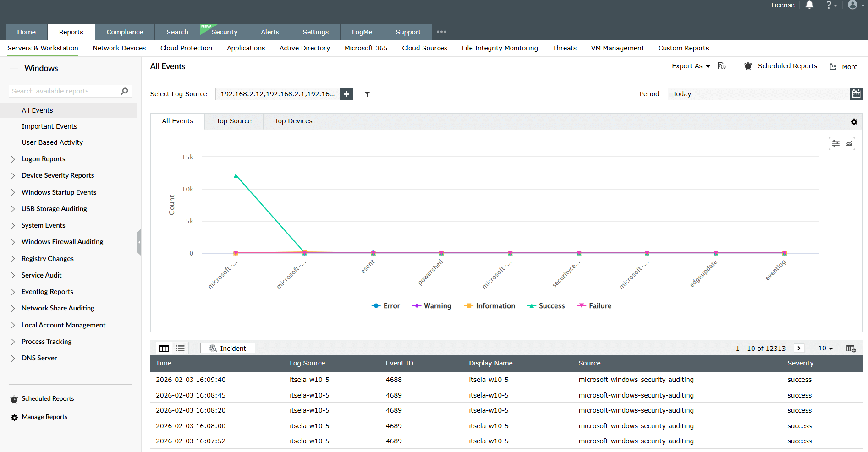
Task: Click the Select Log Source field
Action: coord(278,94)
